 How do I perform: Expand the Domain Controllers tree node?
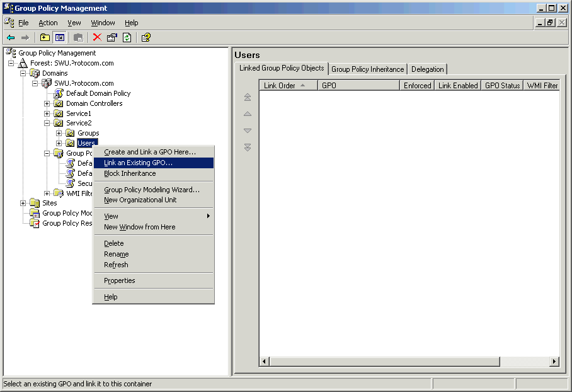pos(47,103)
